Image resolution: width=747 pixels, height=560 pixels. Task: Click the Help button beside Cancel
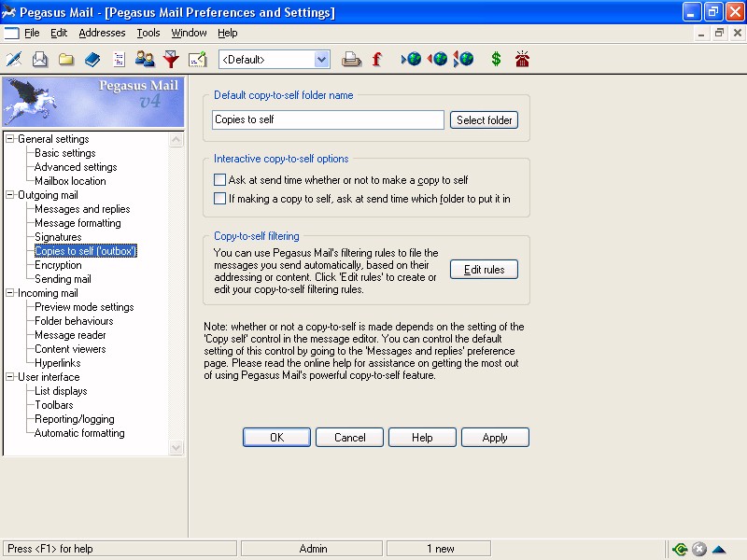tap(422, 437)
